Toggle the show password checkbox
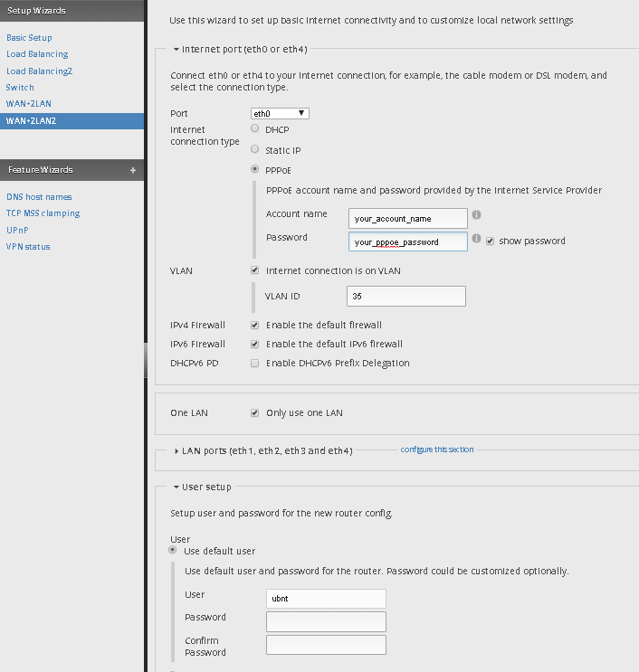This screenshot has width=639, height=672. click(x=490, y=241)
